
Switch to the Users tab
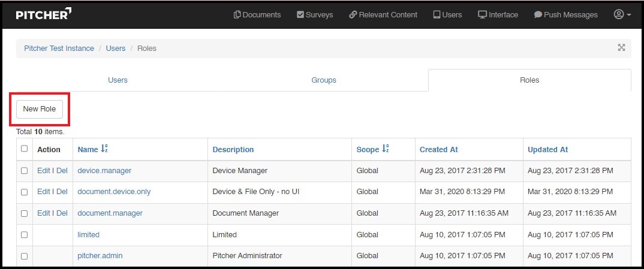click(x=118, y=80)
